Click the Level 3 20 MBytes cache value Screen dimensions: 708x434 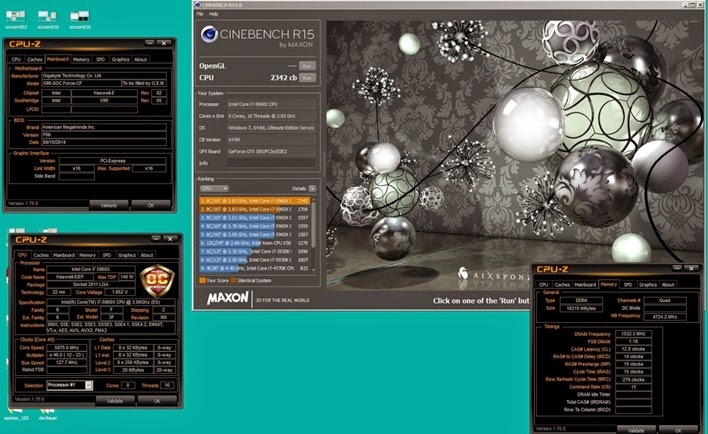(x=131, y=370)
